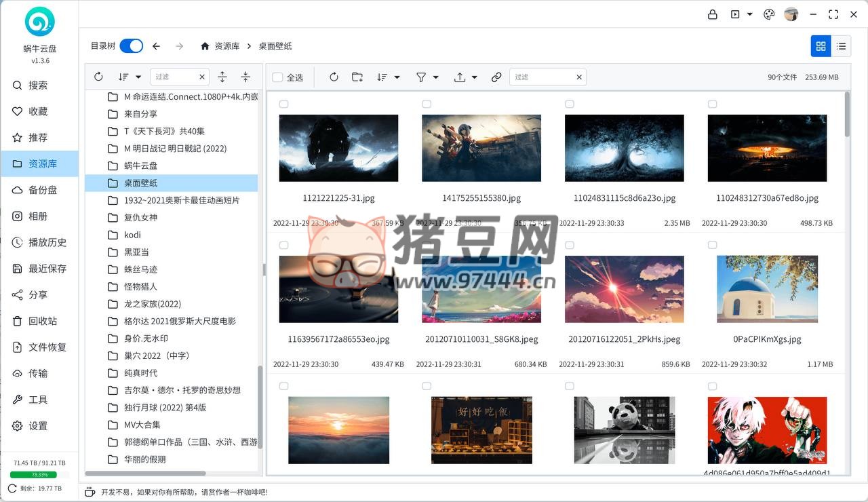Open the theme palette icon
Image resolution: width=868 pixels, height=502 pixels.
click(769, 14)
